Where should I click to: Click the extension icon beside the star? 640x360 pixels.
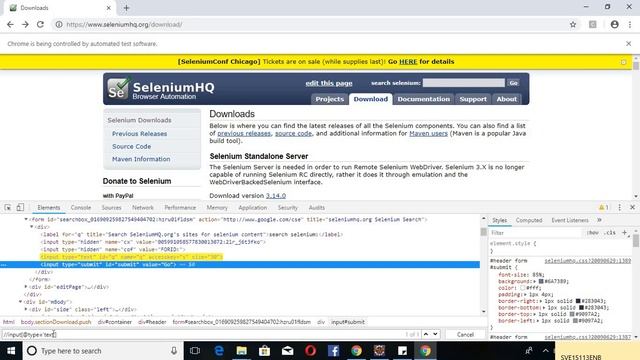[593, 24]
